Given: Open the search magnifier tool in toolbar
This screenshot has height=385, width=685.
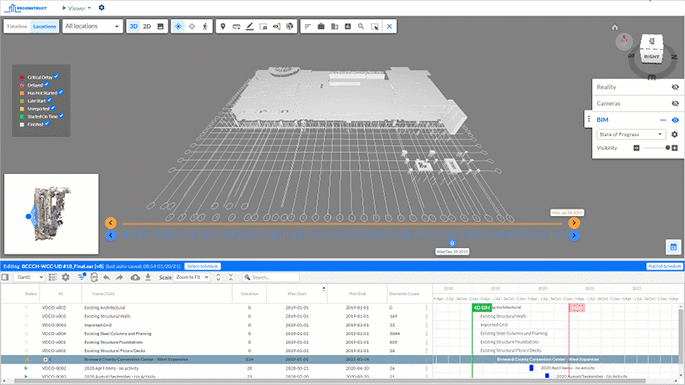Looking at the screenshot, I should 361,27.
